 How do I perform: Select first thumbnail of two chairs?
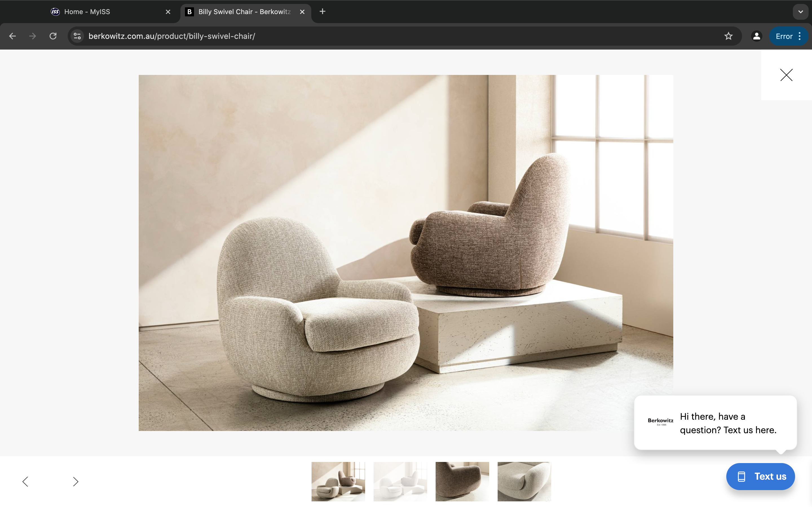click(x=338, y=482)
